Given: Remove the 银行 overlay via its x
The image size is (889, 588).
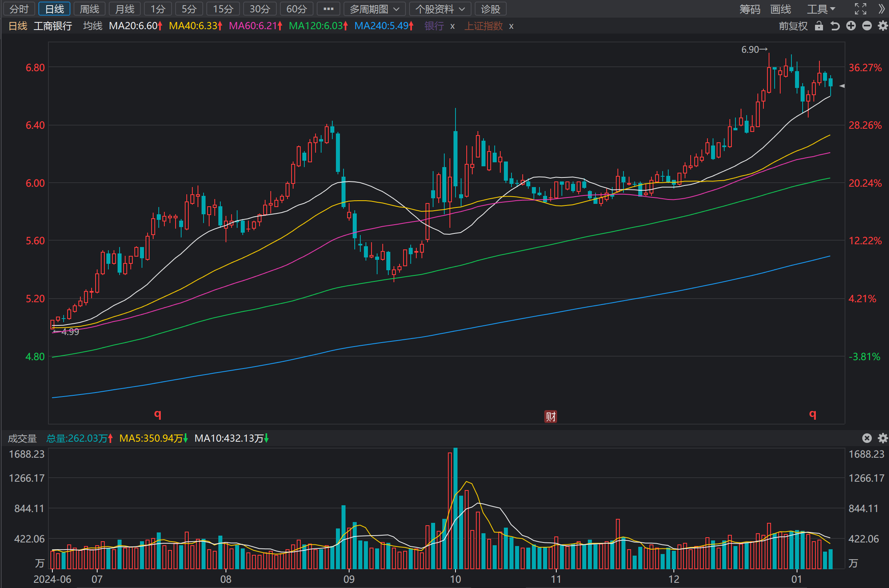Looking at the screenshot, I should 452,26.
